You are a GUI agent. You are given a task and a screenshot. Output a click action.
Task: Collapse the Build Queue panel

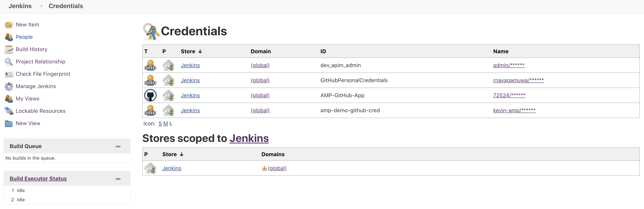(118, 147)
